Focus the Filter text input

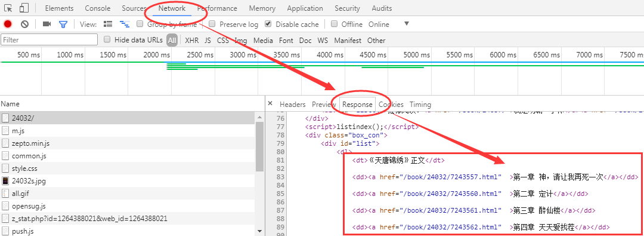pos(49,40)
